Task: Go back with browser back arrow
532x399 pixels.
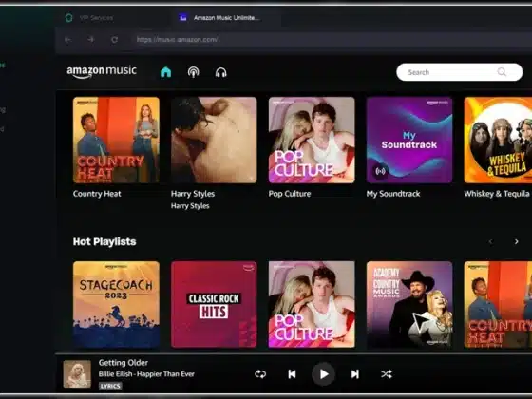Action: pyautogui.click(x=67, y=40)
